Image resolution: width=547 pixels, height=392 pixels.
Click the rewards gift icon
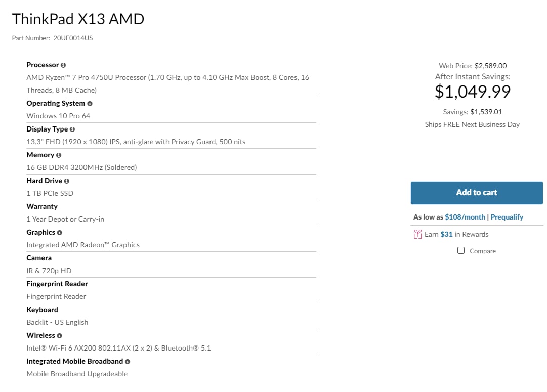pos(417,234)
